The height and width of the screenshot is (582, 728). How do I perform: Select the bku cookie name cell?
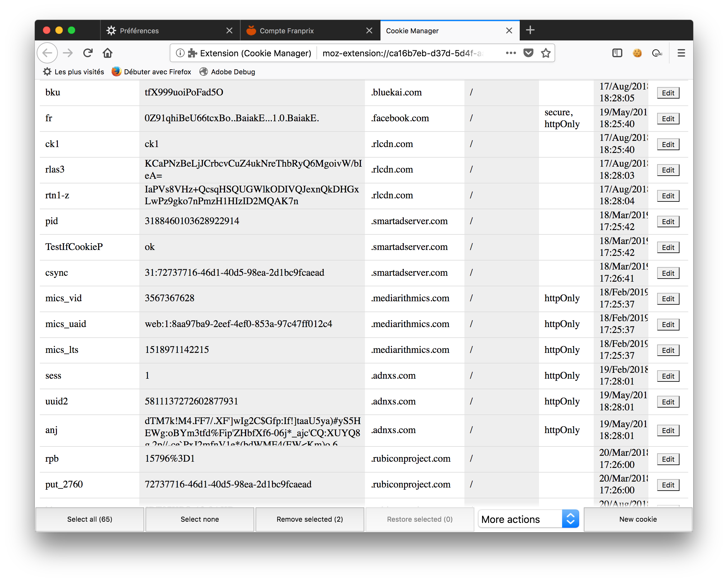[x=90, y=93]
